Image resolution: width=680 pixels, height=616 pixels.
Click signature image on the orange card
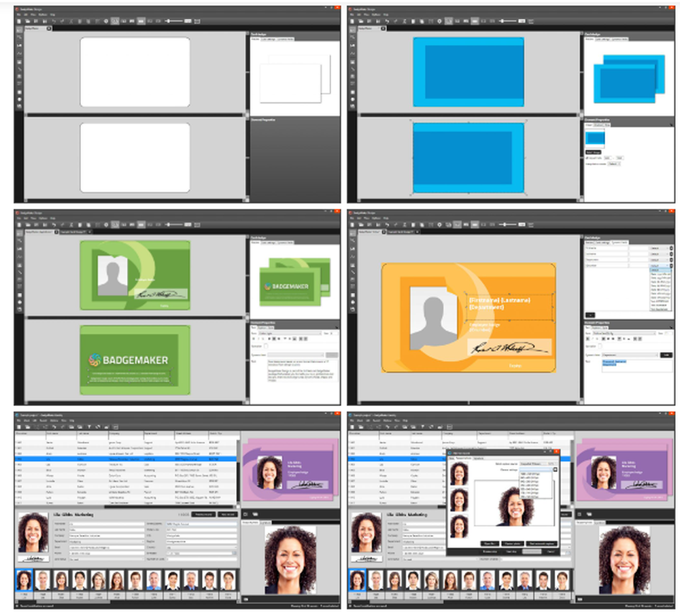click(x=509, y=347)
